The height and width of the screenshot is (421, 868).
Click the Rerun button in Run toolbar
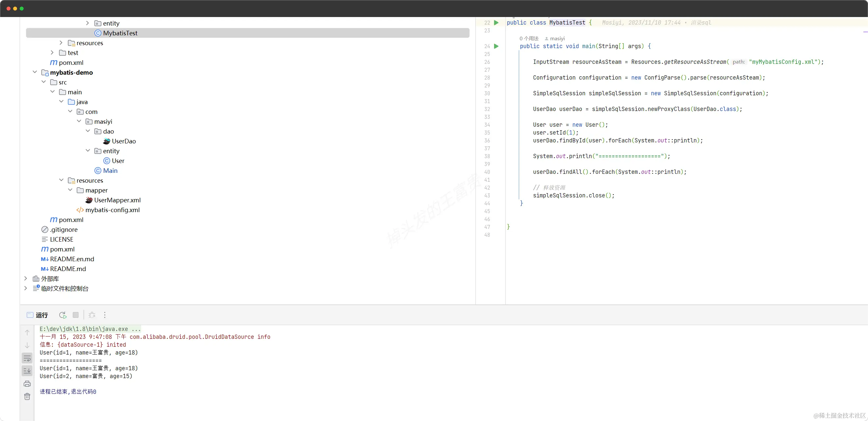[63, 315]
